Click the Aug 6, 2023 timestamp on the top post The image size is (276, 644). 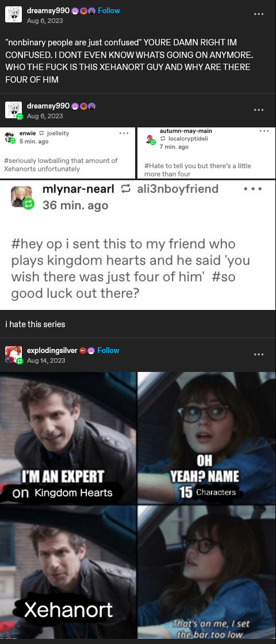pyautogui.click(x=45, y=21)
